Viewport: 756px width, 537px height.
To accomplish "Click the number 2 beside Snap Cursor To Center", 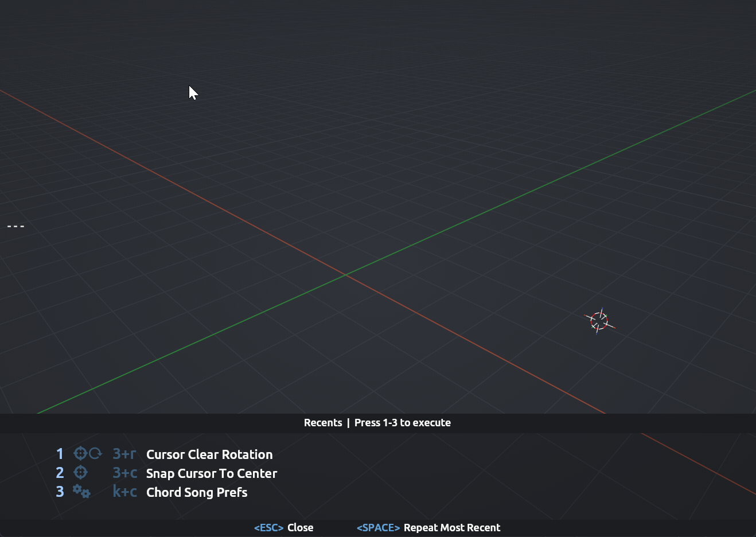I will tap(60, 473).
